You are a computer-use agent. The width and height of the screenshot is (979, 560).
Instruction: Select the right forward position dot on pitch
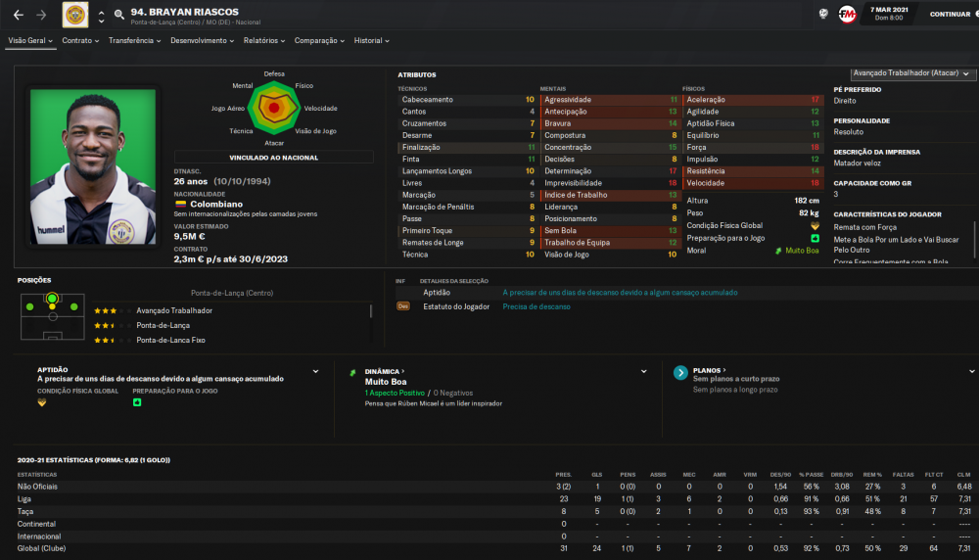tap(74, 306)
